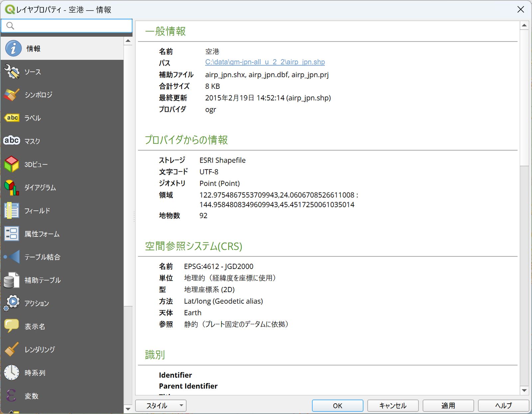Open the マスク abc icon
The width and height of the screenshot is (532, 414).
(x=12, y=141)
